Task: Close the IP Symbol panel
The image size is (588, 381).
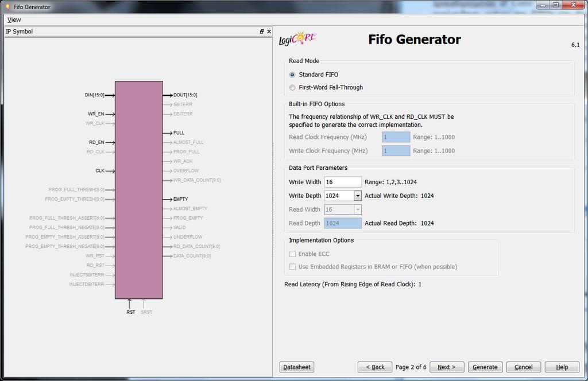Action: pos(269,32)
